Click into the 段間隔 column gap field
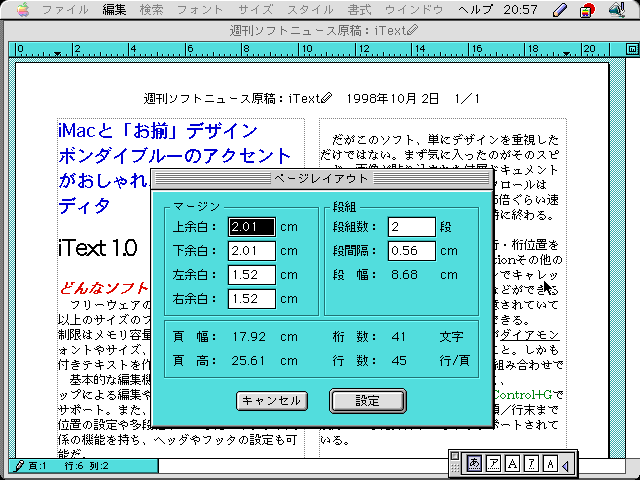Image resolution: width=640 pixels, height=480 pixels. pyautogui.click(x=411, y=251)
